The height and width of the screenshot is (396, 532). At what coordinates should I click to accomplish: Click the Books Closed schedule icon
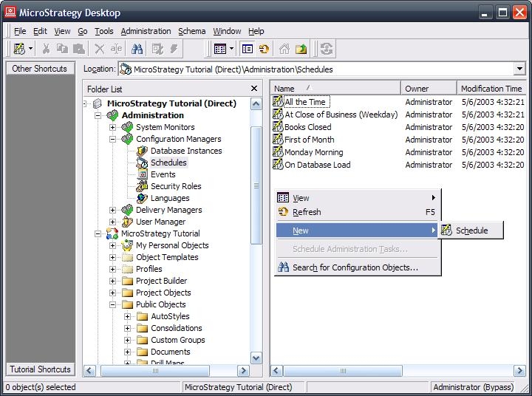click(x=278, y=126)
